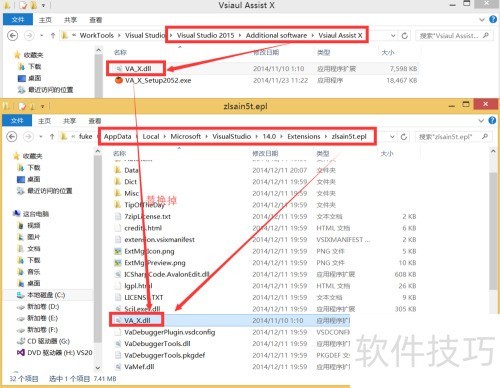The width and height of the screenshot is (500, 388).
Task: Sort by 修改日期 column in zlsain5t.epl window
Action: (265, 153)
